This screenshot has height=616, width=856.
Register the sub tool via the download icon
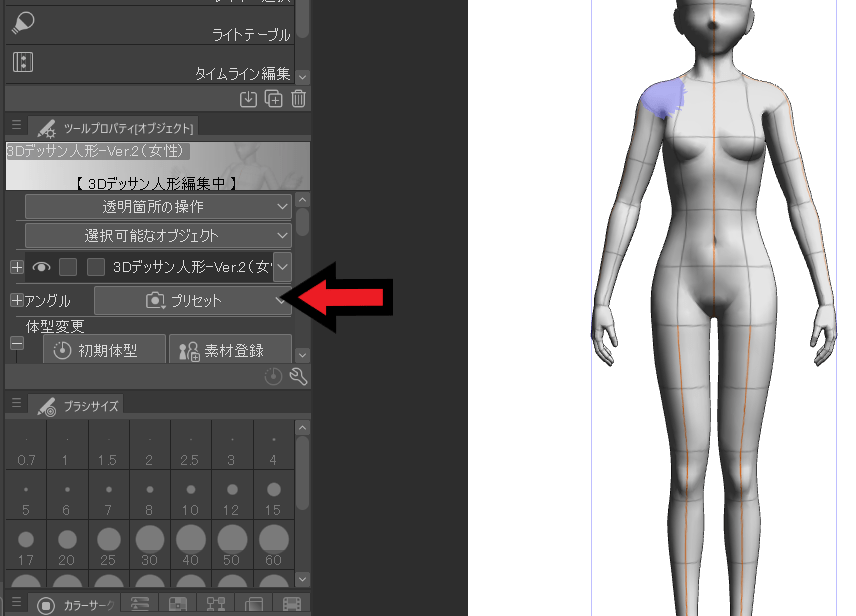click(247, 98)
